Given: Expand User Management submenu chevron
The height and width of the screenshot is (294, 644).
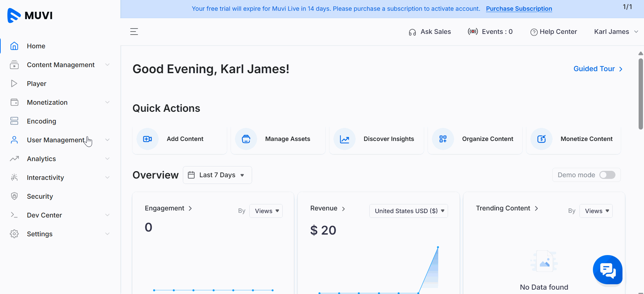Looking at the screenshot, I should [107, 140].
